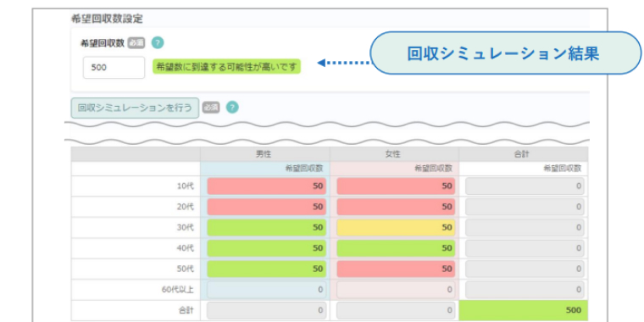Select the 男性 10代 quota field
The image size is (644, 322).
tap(267, 186)
